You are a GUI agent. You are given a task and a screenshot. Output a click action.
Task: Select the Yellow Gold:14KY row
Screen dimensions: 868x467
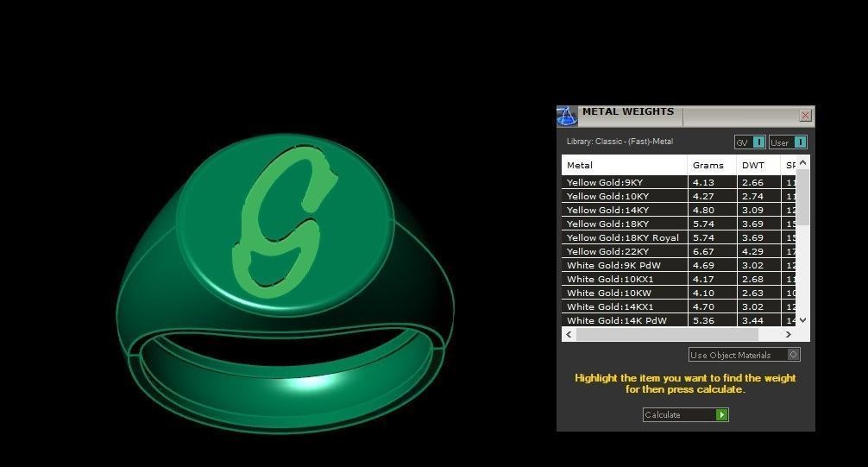coord(679,210)
